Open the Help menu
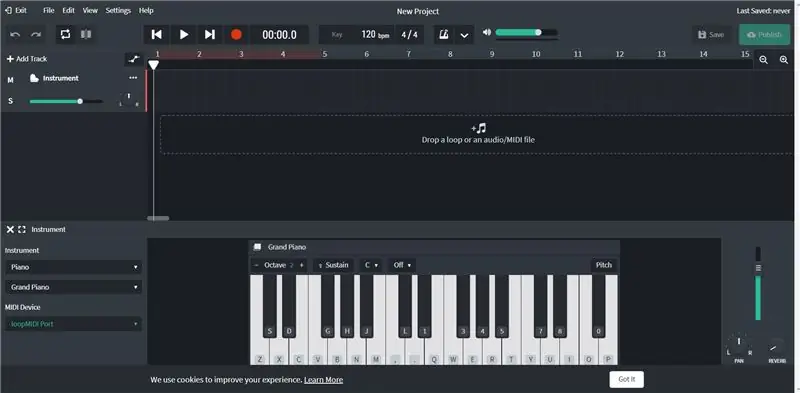This screenshot has width=800, height=393. (146, 11)
